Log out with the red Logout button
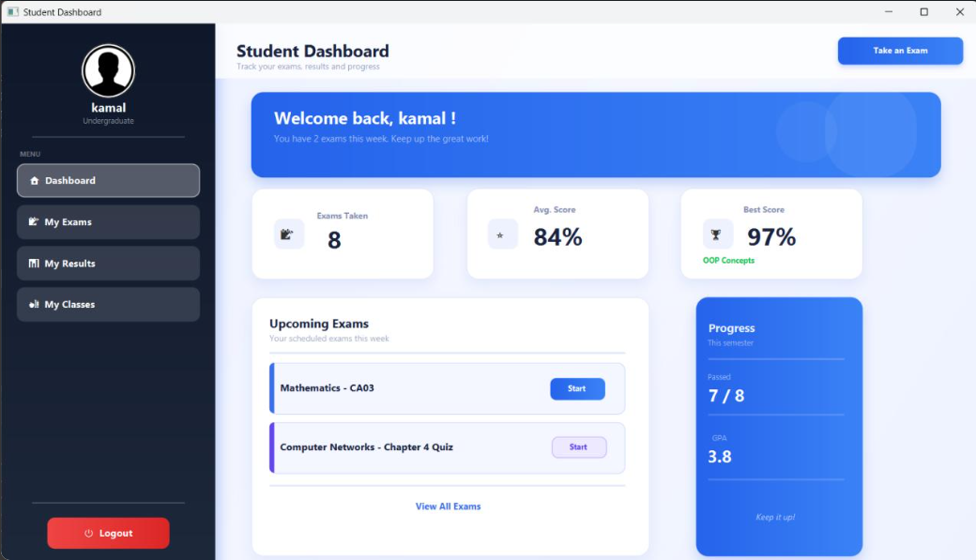The width and height of the screenshot is (976, 560). click(x=108, y=533)
